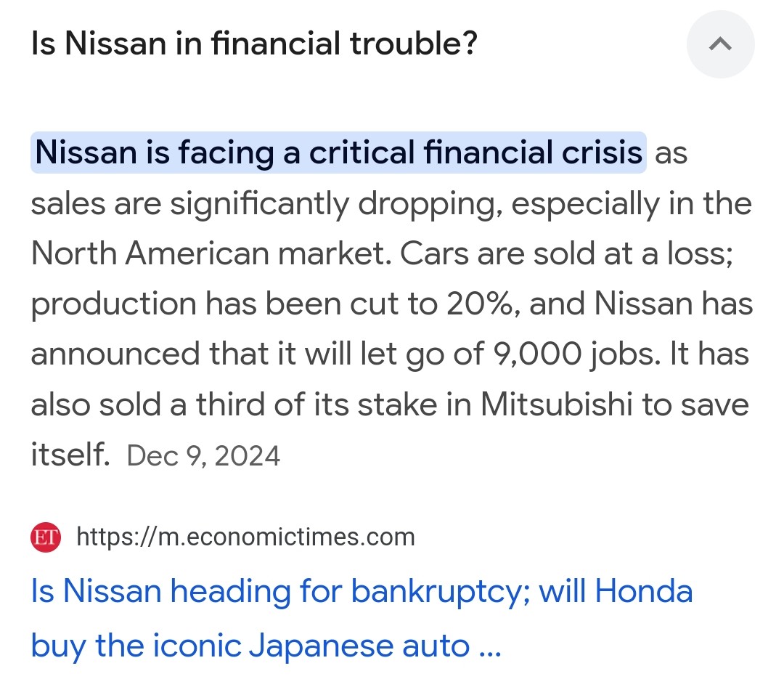
Task: Open the m.economictimes.com source URL
Action: point(245,537)
